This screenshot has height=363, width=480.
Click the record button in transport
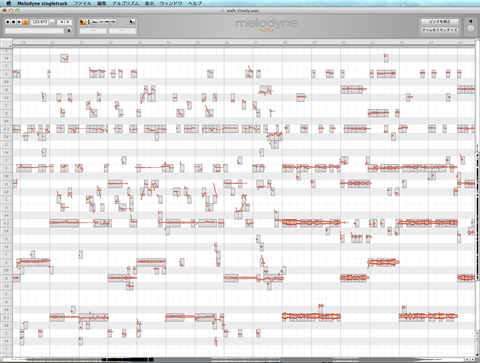coord(8,22)
